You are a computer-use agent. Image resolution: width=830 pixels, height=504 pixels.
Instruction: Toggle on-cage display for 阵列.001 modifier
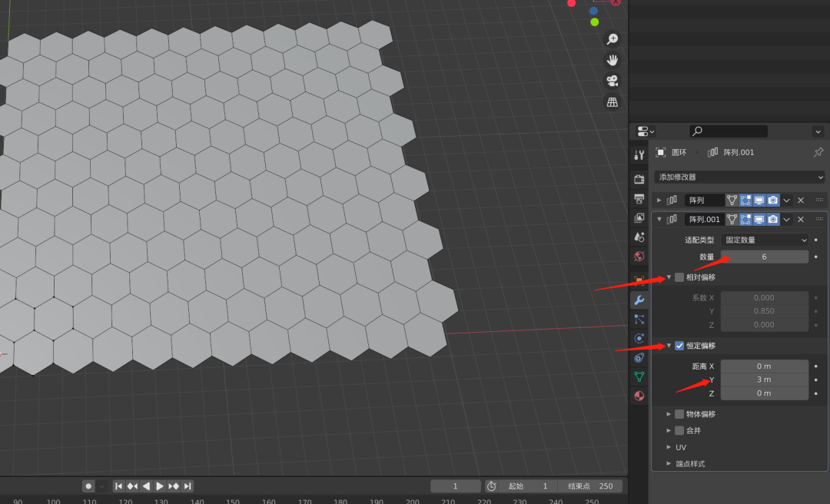(x=732, y=219)
